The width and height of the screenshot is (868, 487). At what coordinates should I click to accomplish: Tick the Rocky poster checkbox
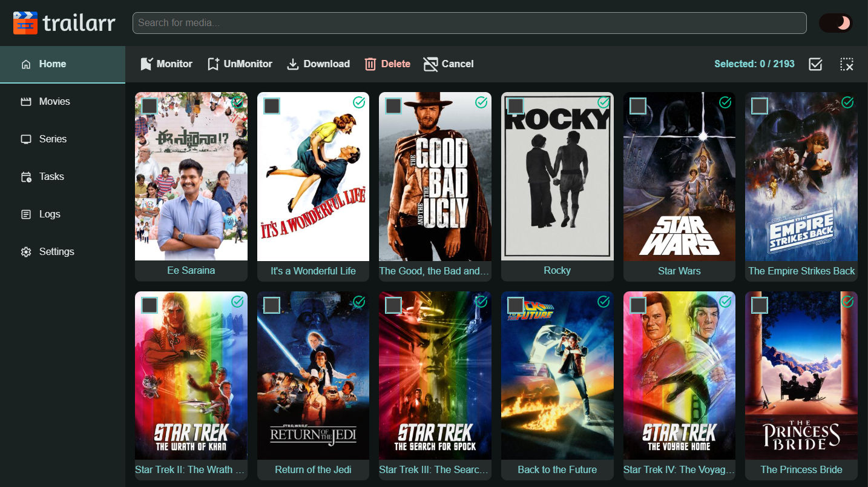tap(516, 106)
